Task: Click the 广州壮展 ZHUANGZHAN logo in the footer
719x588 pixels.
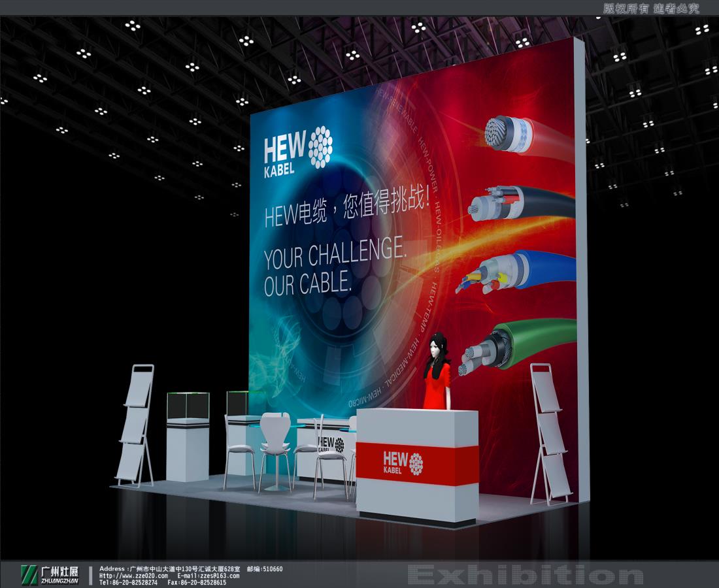Action: pyautogui.click(x=50, y=575)
